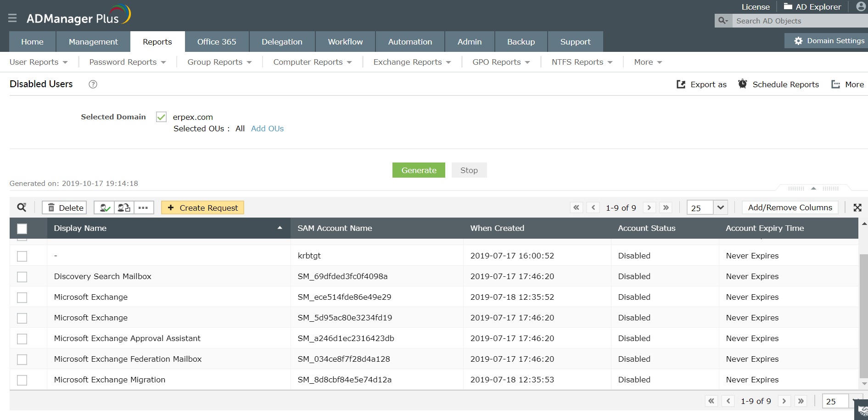Go to the last page in top pagination
This screenshot has height=420, width=868.
click(666, 207)
